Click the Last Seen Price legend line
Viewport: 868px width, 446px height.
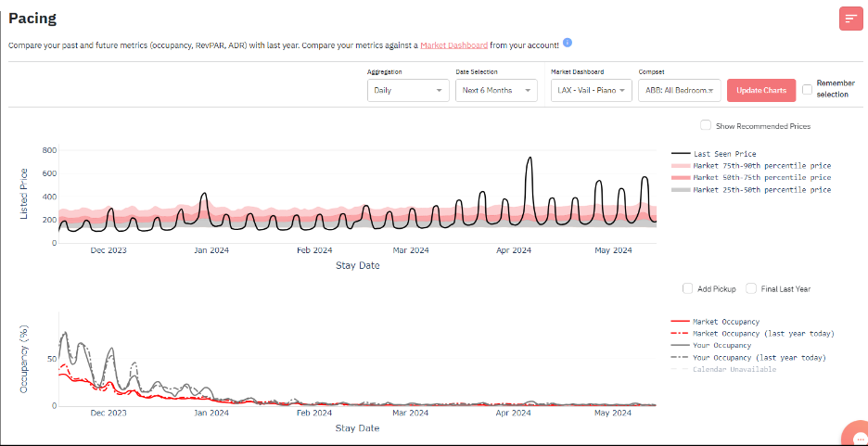point(681,154)
